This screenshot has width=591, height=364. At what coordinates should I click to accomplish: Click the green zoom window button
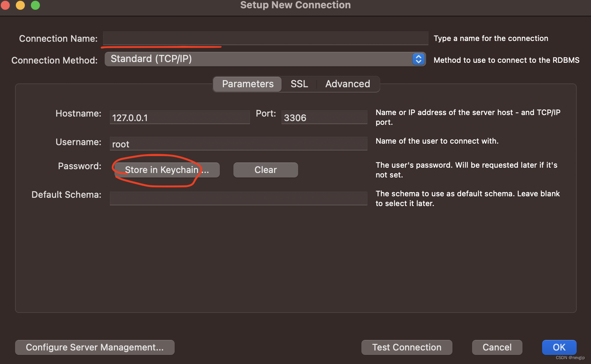click(35, 5)
